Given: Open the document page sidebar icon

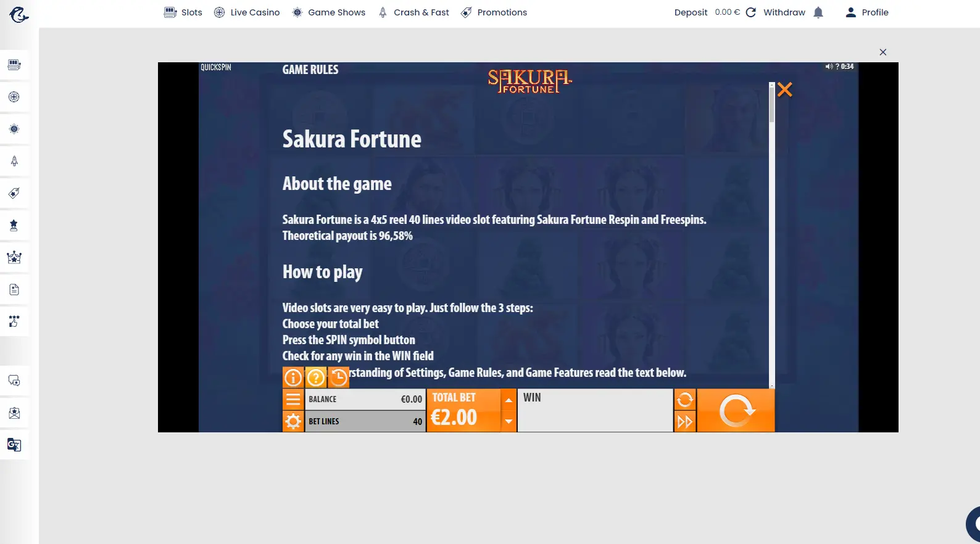Looking at the screenshot, I should pos(14,289).
